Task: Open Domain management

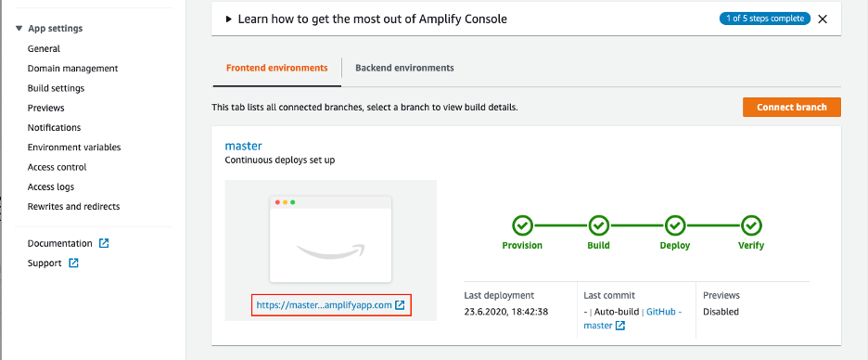Action: click(x=72, y=69)
